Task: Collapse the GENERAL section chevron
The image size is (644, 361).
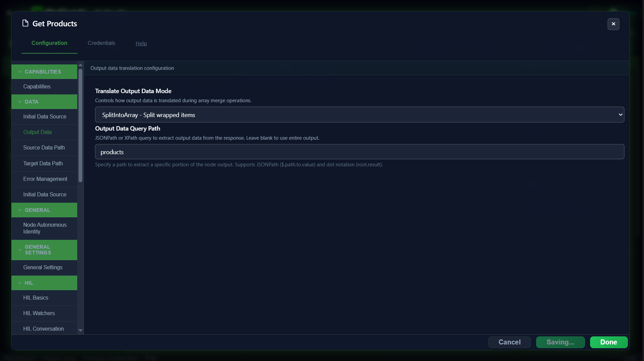Action: click(20, 210)
